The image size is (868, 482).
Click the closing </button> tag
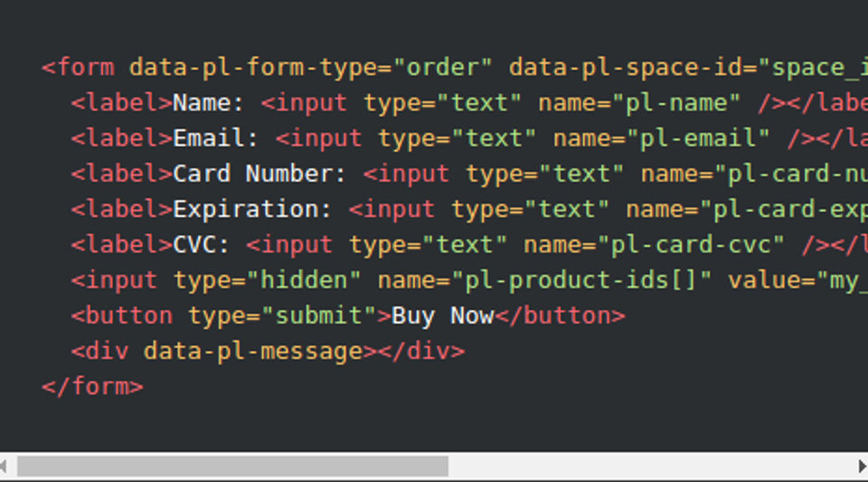(x=560, y=316)
